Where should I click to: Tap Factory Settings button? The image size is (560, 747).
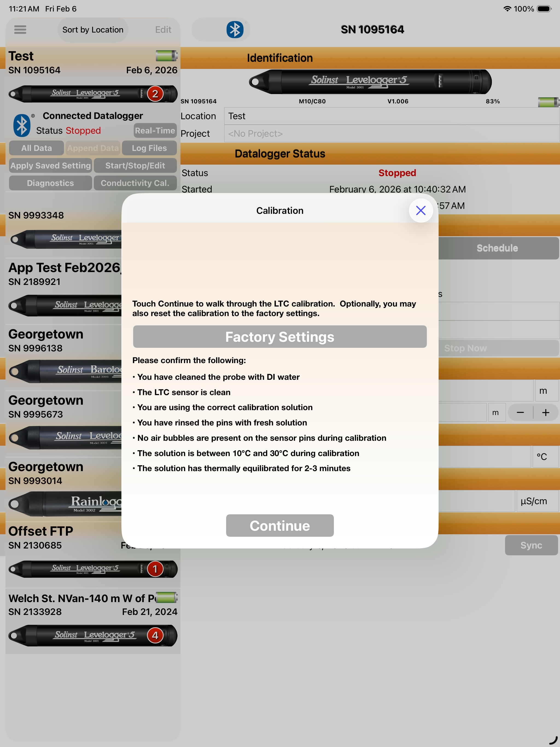(x=280, y=337)
